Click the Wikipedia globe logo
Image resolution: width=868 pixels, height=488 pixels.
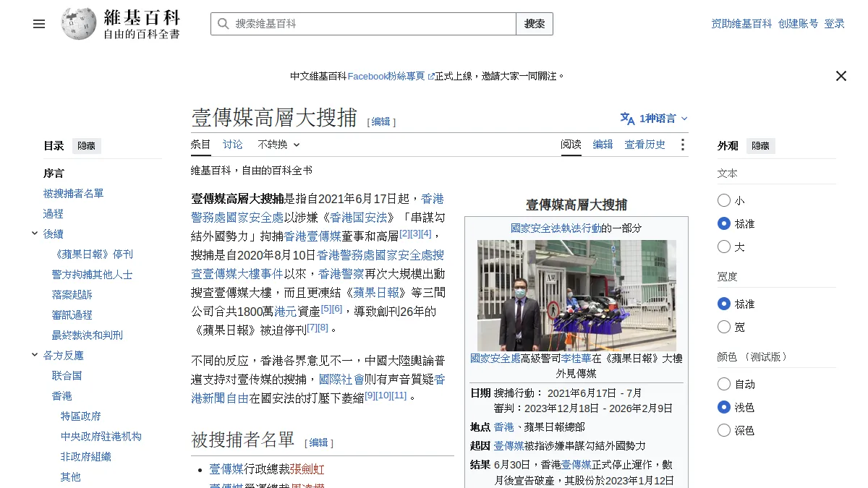pyautogui.click(x=79, y=24)
